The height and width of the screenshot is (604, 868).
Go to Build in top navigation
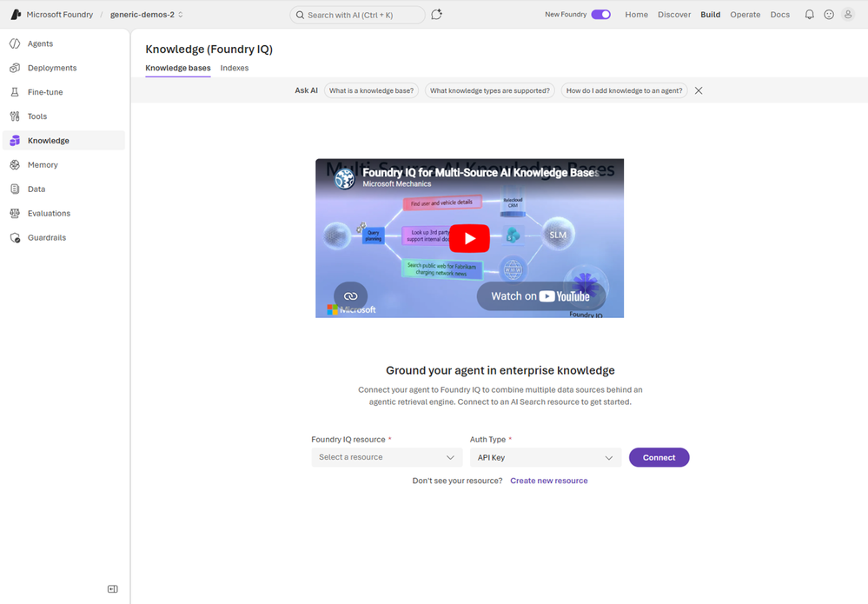[x=710, y=15]
